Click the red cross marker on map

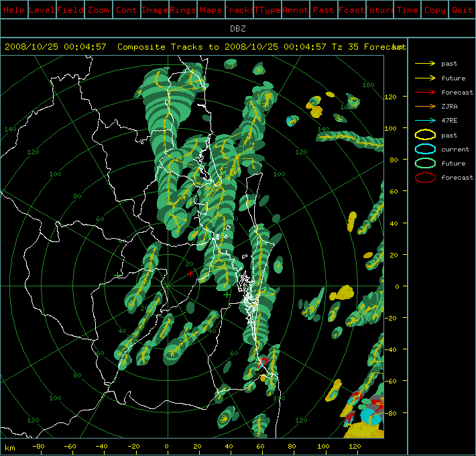190,274
